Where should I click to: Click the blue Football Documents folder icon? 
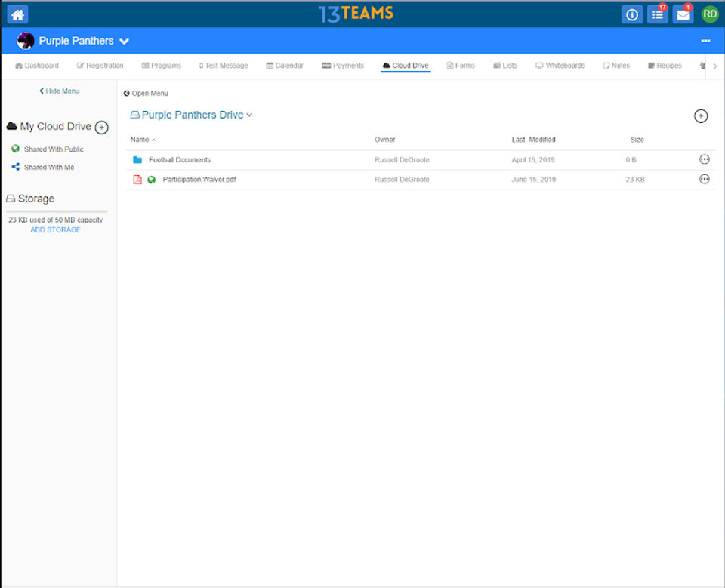[x=137, y=160]
